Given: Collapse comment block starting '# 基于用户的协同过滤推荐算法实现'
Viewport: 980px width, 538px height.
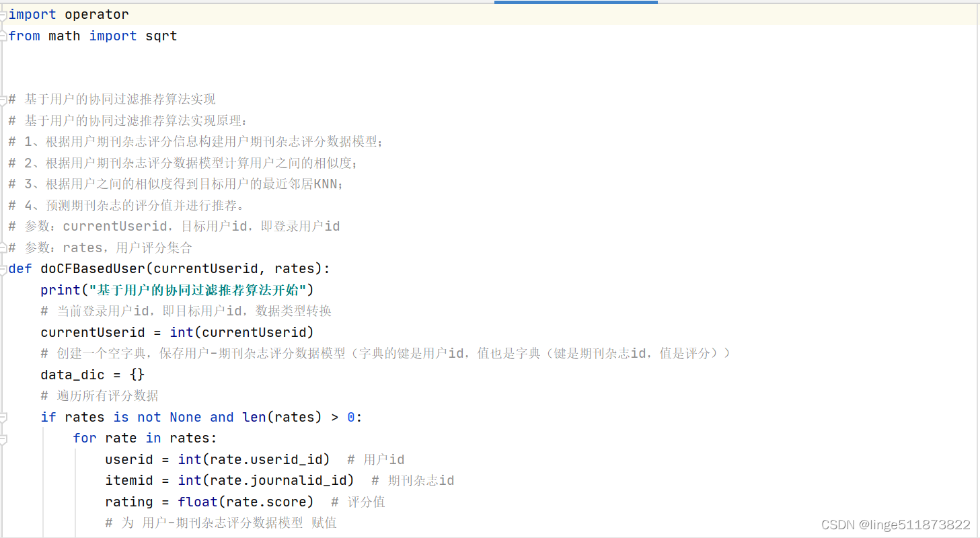Looking at the screenshot, I should click(3, 100).
